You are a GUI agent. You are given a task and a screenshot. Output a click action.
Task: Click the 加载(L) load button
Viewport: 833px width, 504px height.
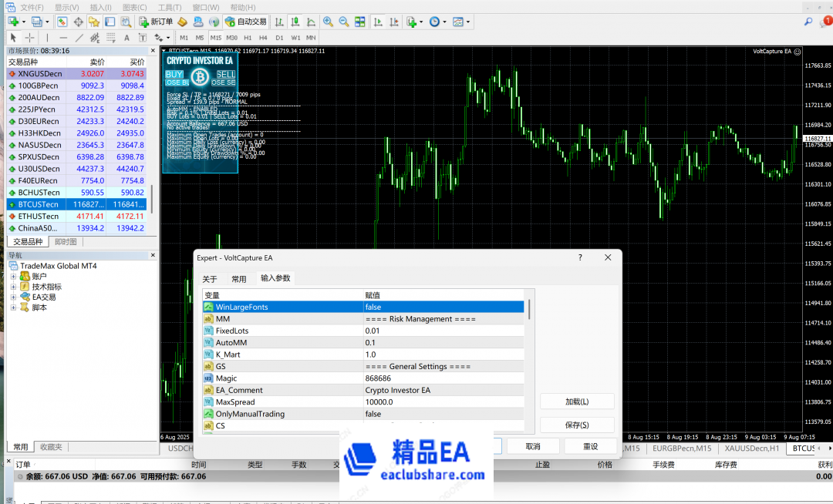(x=576, y=402)
